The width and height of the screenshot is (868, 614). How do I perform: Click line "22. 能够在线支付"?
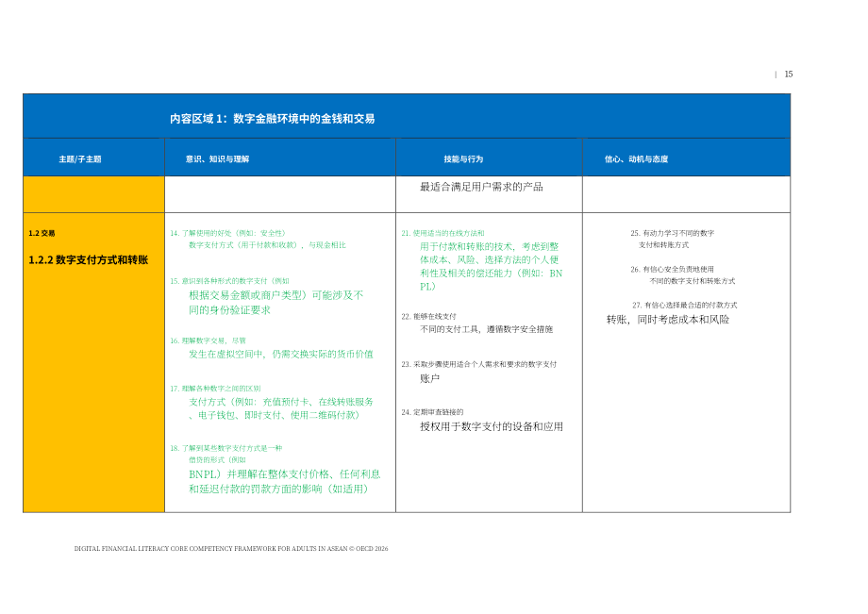429,317
